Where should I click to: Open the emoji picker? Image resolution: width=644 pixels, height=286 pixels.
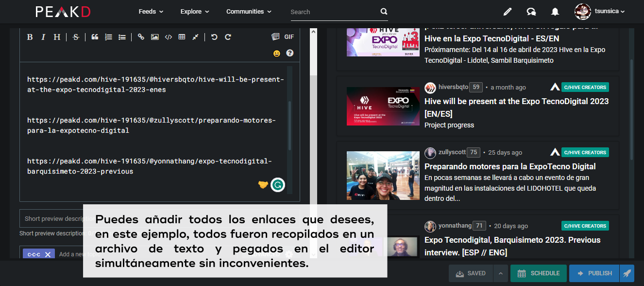[277, 54]
